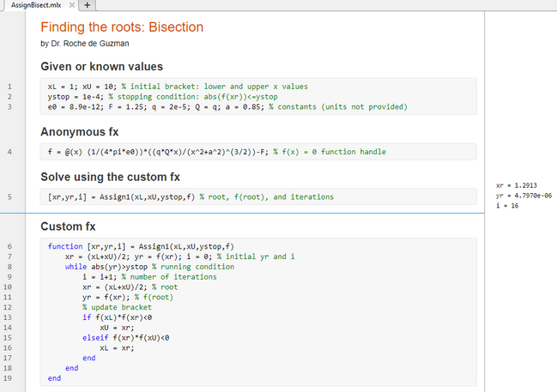Click line number 13 in the gutter
This screenshot has width=557, height=392.
point(9,317)
